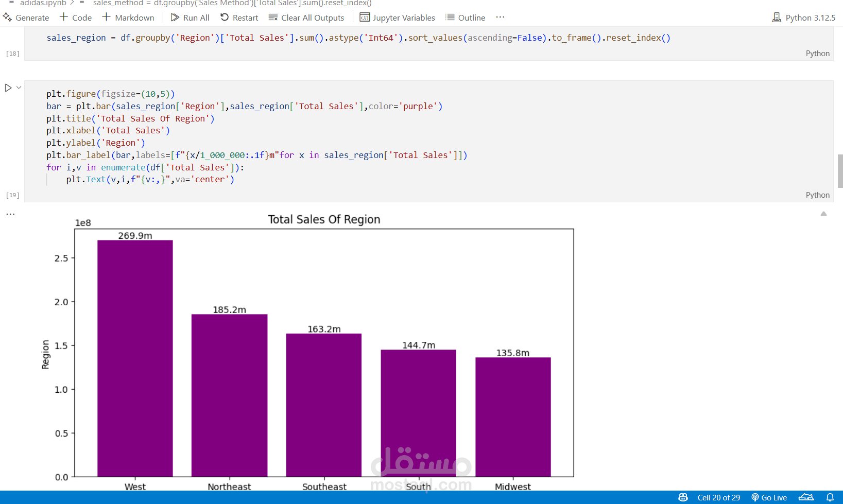Click the plt.bar_label code line
The height and width of the screenshot is (504, 843).
(x=257, y=155)
